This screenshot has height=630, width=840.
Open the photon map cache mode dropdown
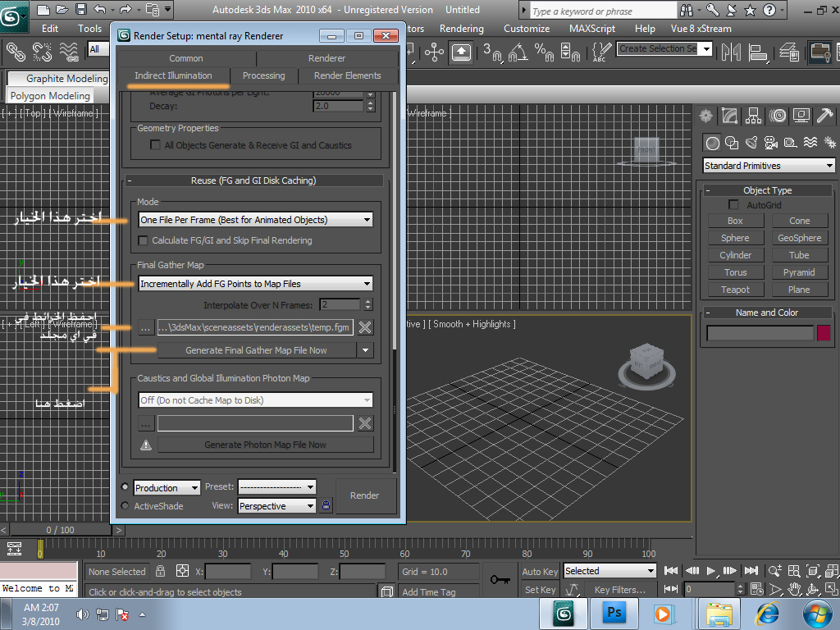coord(256,400)
